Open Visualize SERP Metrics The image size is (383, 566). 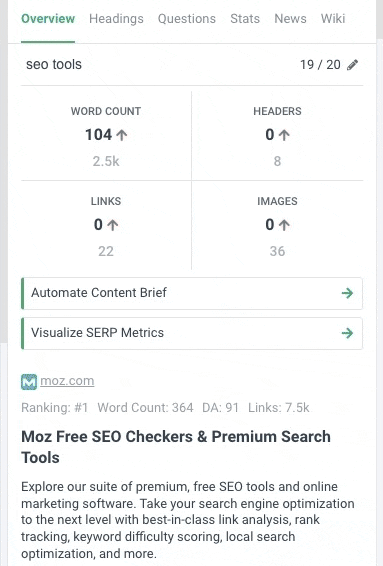192,333
